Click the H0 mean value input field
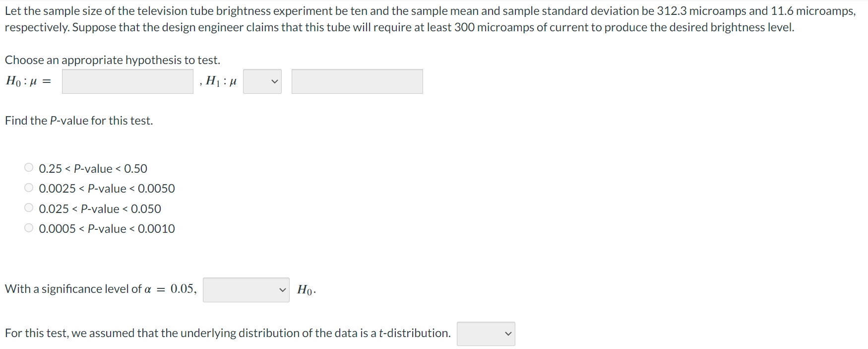Screen dimensions: 868x349 (x=127, y=81)
